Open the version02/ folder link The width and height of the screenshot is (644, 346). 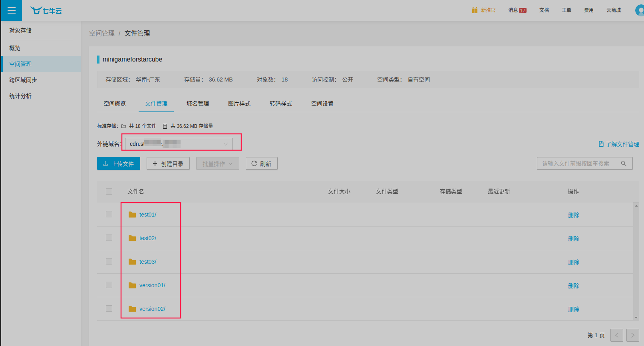point(152,309)
